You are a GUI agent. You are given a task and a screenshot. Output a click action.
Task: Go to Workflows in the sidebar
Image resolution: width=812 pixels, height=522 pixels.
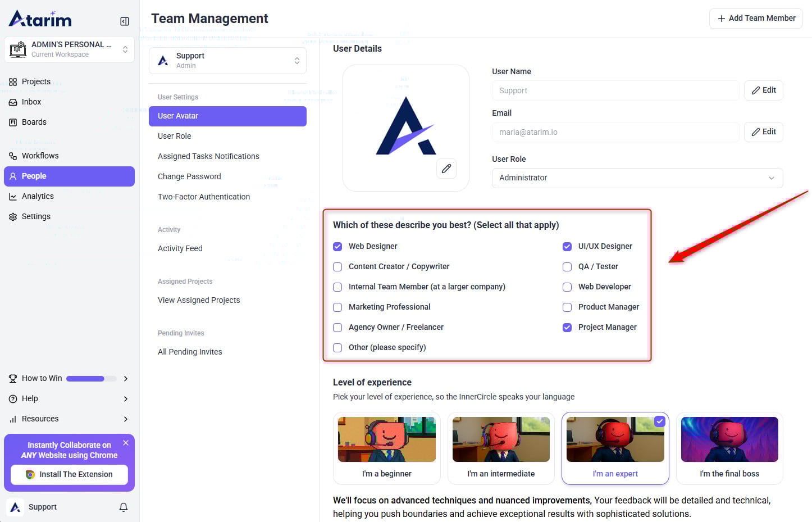click(x=40, y=156)
